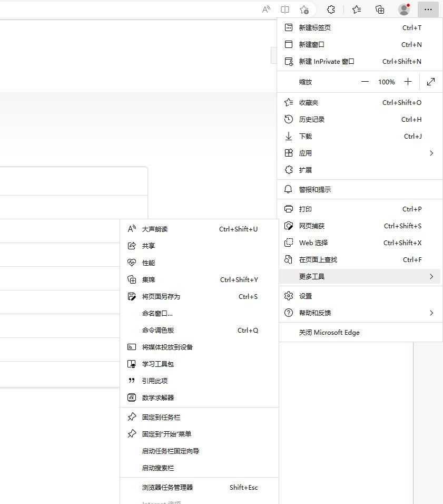Viewport: 443px width, 504px height.
Task: Click the Ctrl+Shift+U shortcut text
Action: coord(239,229)
